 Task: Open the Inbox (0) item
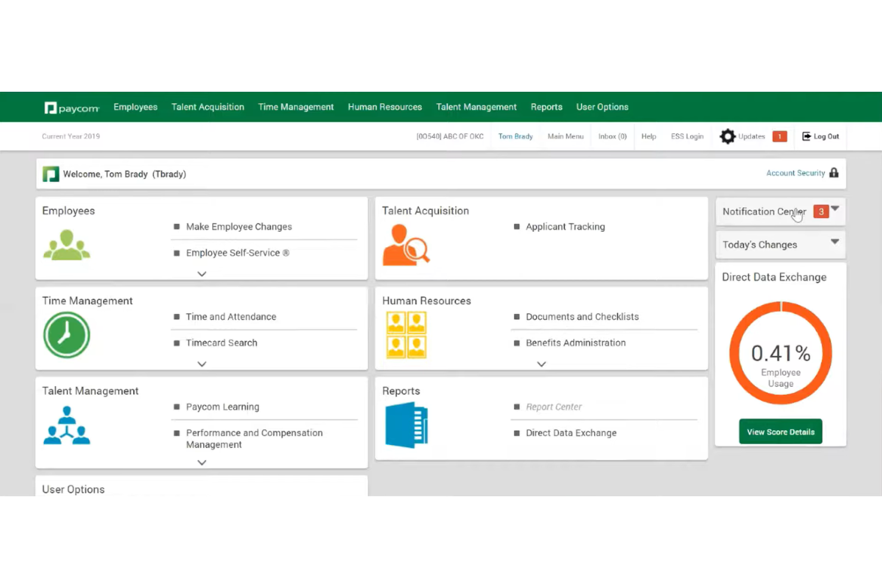point(612,136)
